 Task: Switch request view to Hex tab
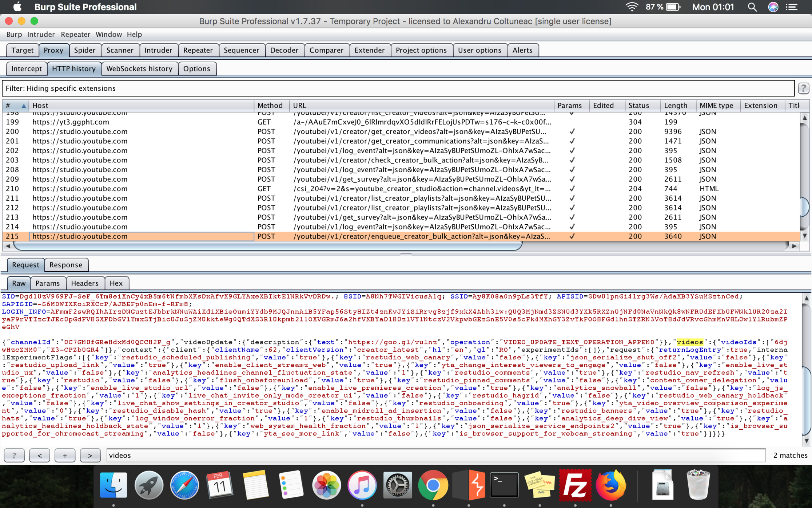click(x=116, y=283)
